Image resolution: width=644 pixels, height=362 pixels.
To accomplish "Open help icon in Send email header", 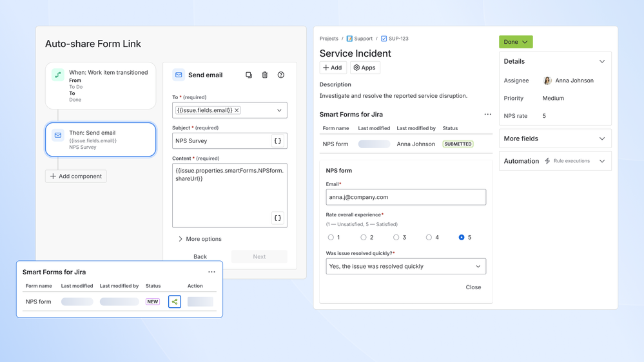I will [280, 75].
